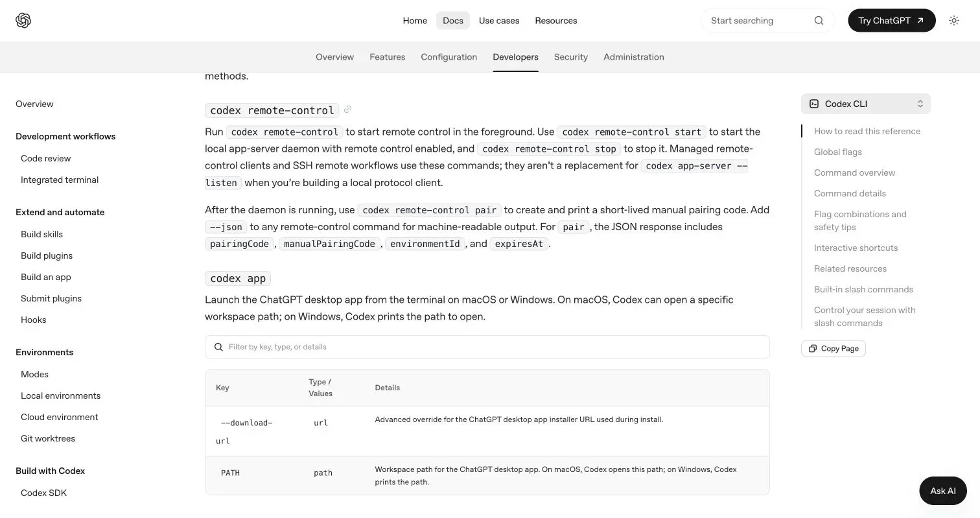
Task: Click the search magnifier icon in the header
Action: [x=819, y=21]
